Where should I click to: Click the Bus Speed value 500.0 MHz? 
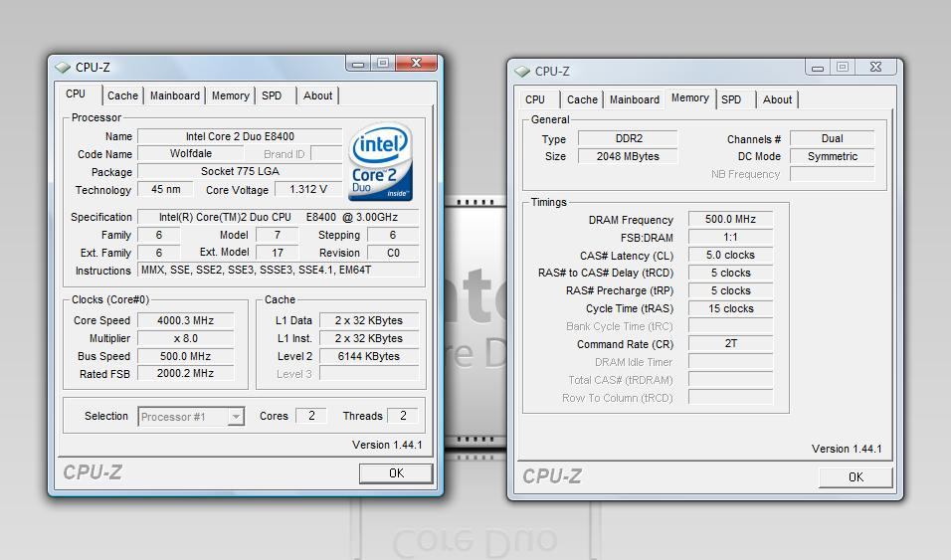pos(186,356)
